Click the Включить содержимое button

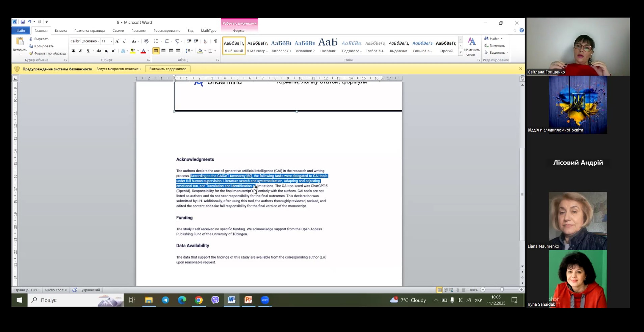tap(168, 69)
